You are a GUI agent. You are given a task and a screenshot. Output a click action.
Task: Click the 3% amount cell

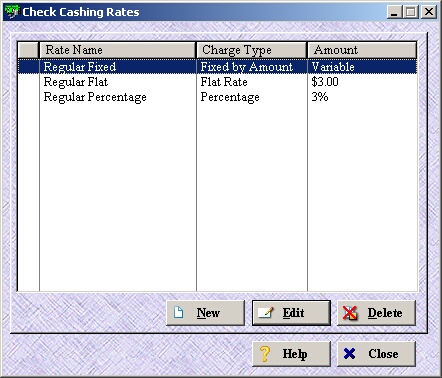pos(362,97)
